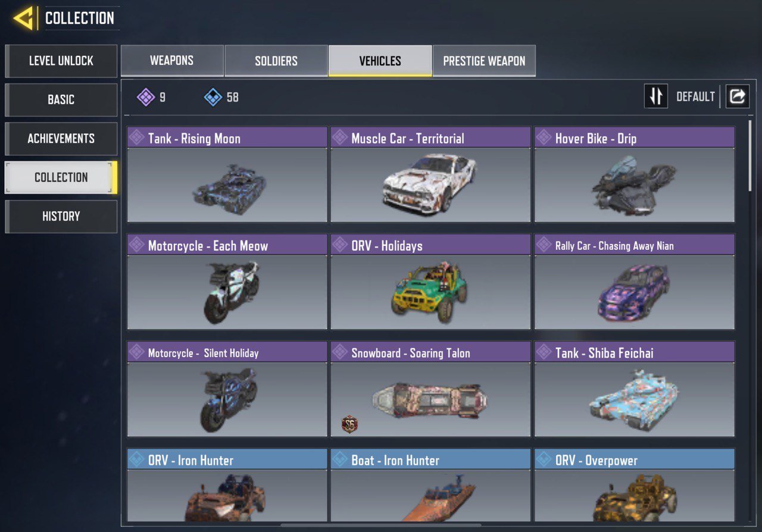
Task: Toggle the sort order arrows icon
Action: point(656,96)
